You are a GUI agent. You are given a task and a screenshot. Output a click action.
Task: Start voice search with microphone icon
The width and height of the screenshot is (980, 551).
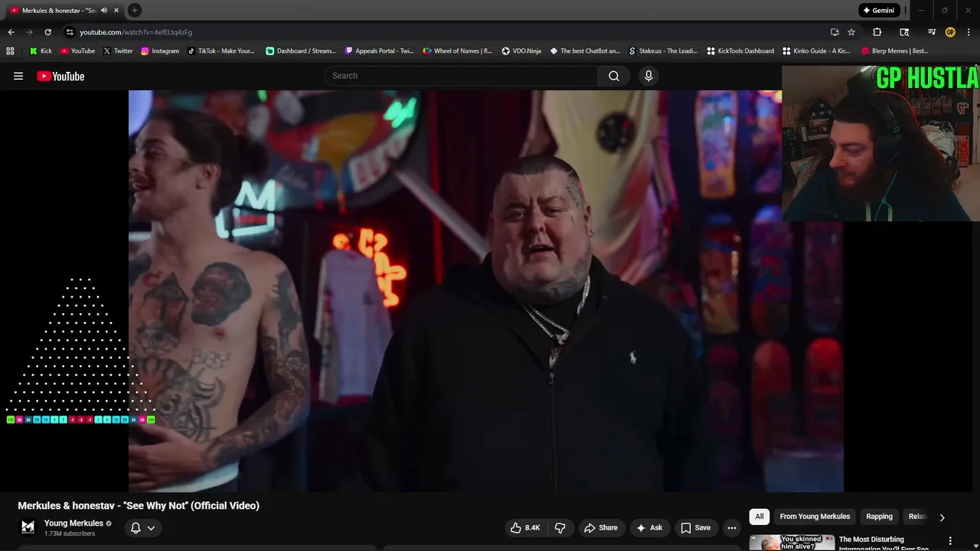[x=648, y=76]
